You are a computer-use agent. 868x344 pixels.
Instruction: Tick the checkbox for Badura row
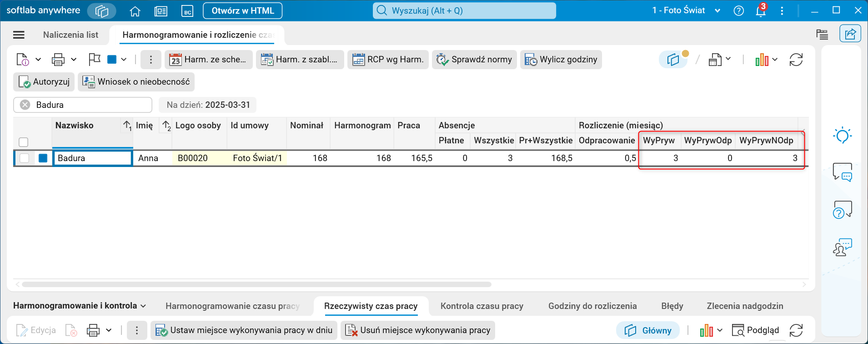tap(24, 158)
